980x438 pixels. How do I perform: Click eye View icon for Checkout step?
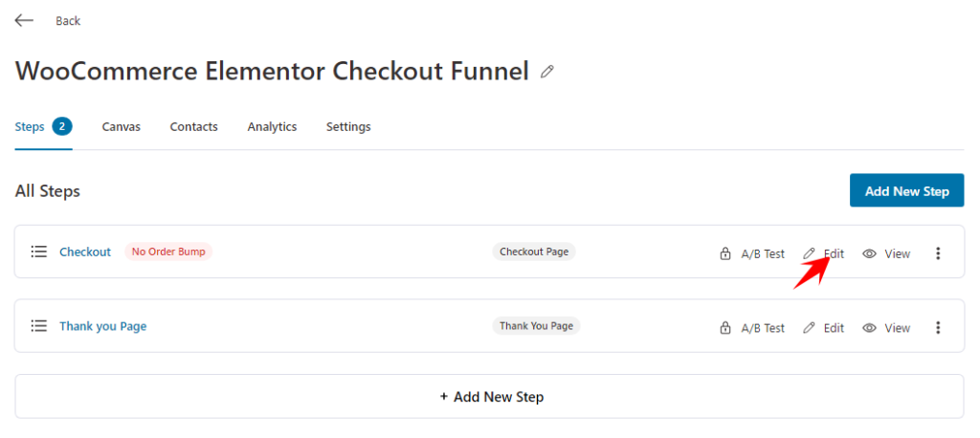click(x=869, y=253)
